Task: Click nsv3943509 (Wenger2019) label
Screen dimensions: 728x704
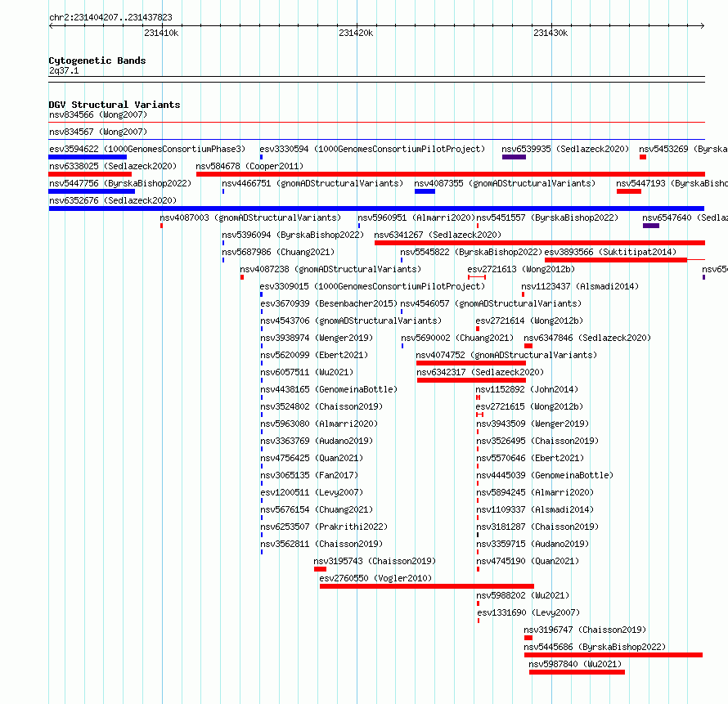Action: 533,424
